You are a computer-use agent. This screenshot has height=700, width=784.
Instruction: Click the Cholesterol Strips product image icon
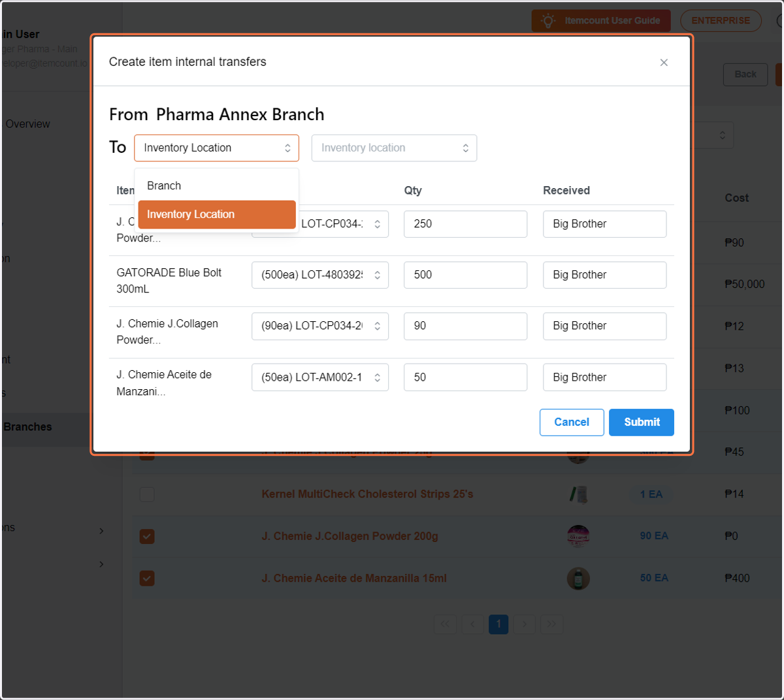pos(578,494)
